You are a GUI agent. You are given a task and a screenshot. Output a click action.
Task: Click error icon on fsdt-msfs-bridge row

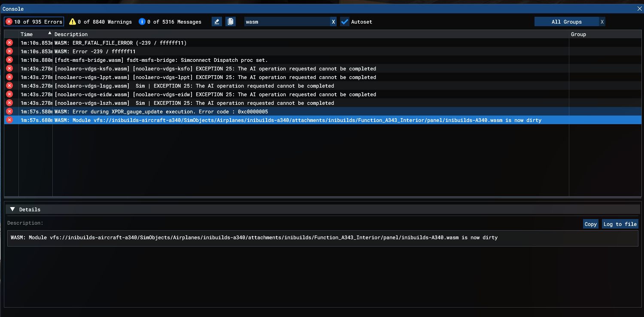9,60
